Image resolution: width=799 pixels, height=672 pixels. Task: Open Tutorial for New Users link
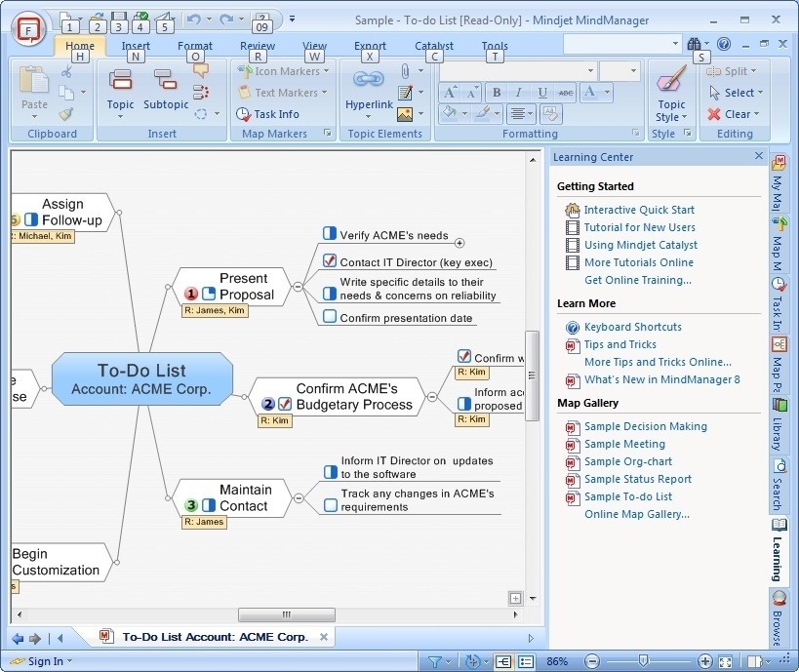click(x=640, y=227)
